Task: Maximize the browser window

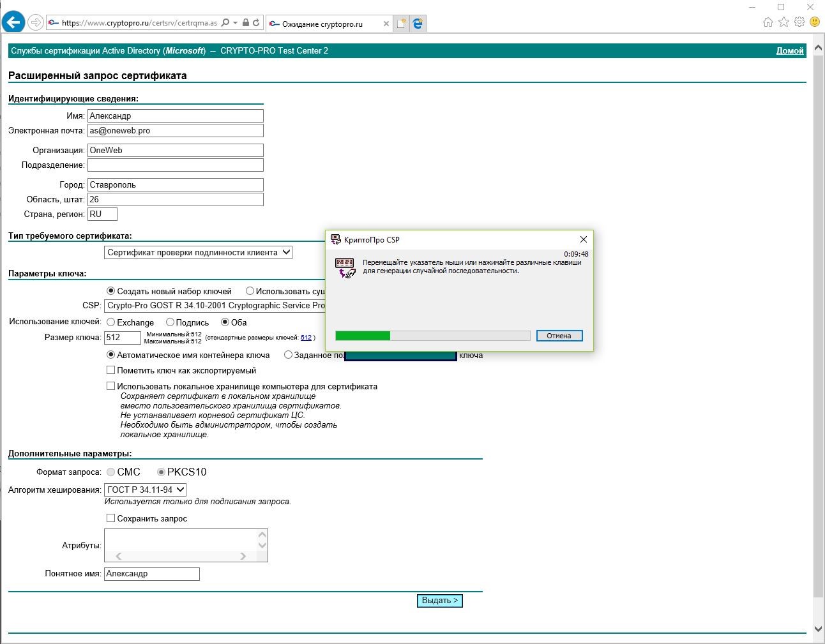Action: (x=780, y=7)
